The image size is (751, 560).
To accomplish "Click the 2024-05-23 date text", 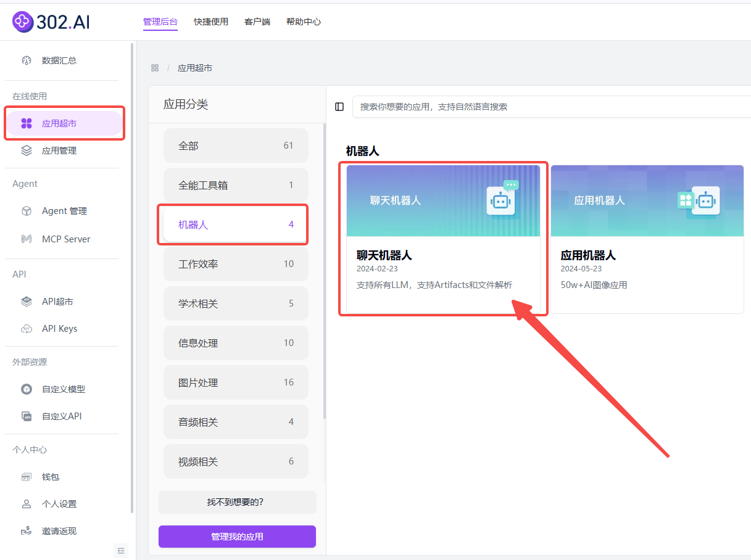I will pyautogui.click(x=581, y=269).
